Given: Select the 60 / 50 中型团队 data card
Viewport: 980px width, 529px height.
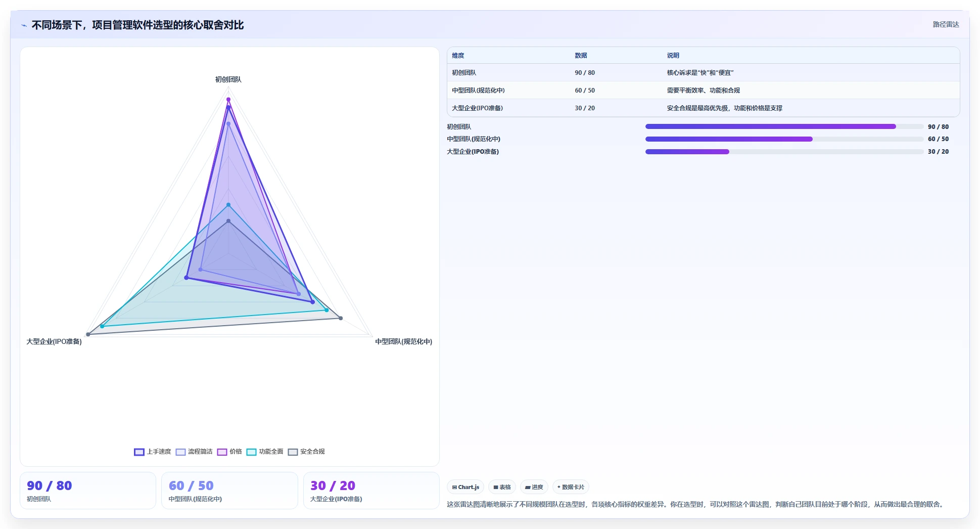Looking at the screenshot, I should (229, 491).
